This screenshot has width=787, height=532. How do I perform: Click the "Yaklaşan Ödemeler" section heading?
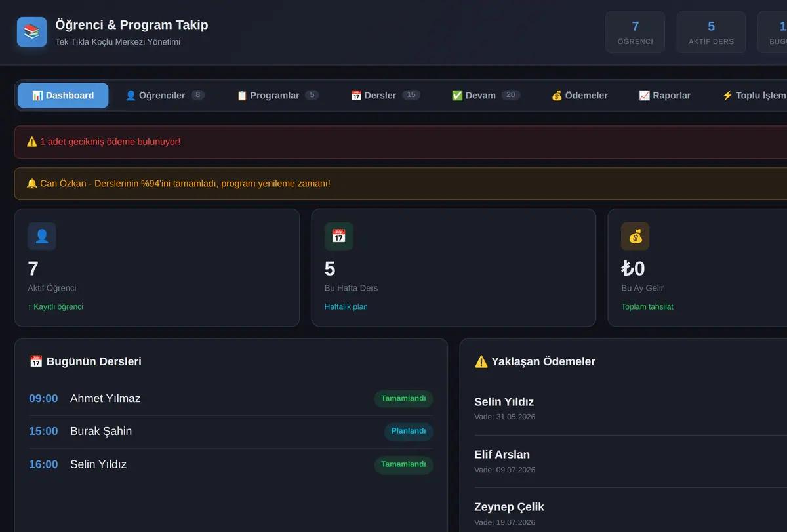[x=535, y=361]
